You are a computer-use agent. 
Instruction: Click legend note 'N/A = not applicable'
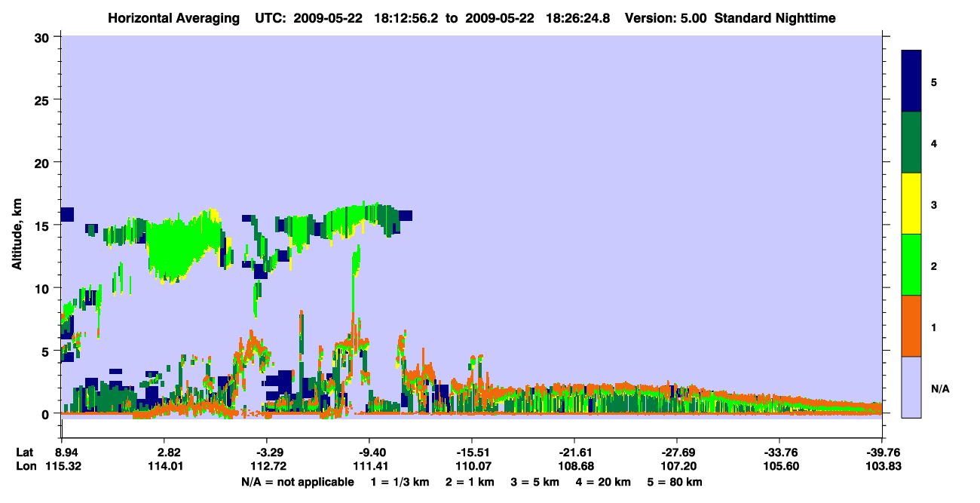pyautogui.click(x=297, y=482)
